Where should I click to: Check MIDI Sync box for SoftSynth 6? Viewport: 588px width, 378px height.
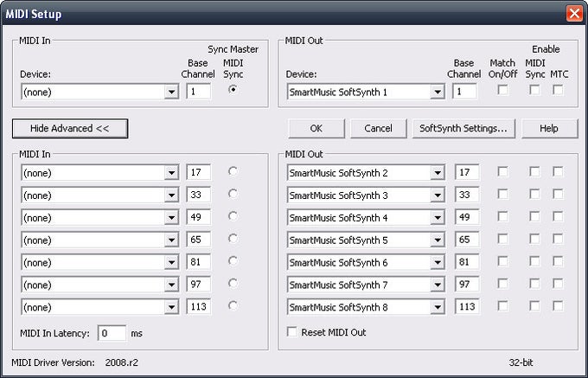click(534, 261)
